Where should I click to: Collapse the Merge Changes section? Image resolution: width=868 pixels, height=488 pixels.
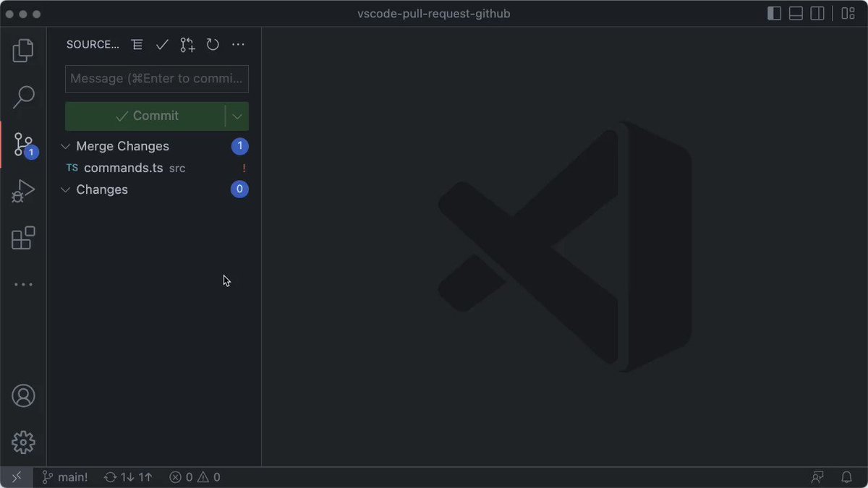click(65, 146)
